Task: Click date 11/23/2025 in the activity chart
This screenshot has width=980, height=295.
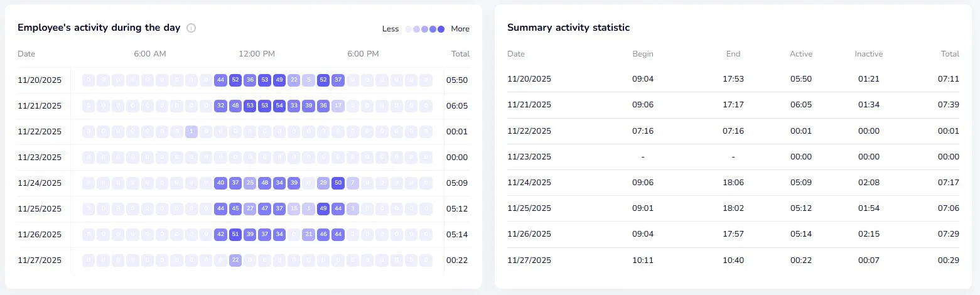Action: pos(40,158)
